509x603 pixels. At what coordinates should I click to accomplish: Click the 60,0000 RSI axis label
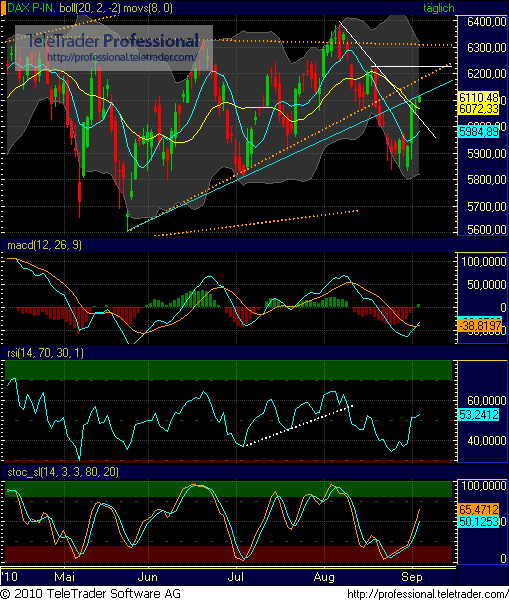point(486,401)
